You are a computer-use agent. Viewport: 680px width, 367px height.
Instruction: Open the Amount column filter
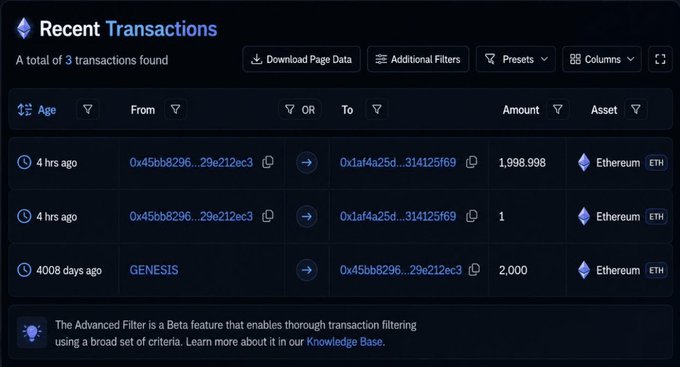(x=558, y=109)
